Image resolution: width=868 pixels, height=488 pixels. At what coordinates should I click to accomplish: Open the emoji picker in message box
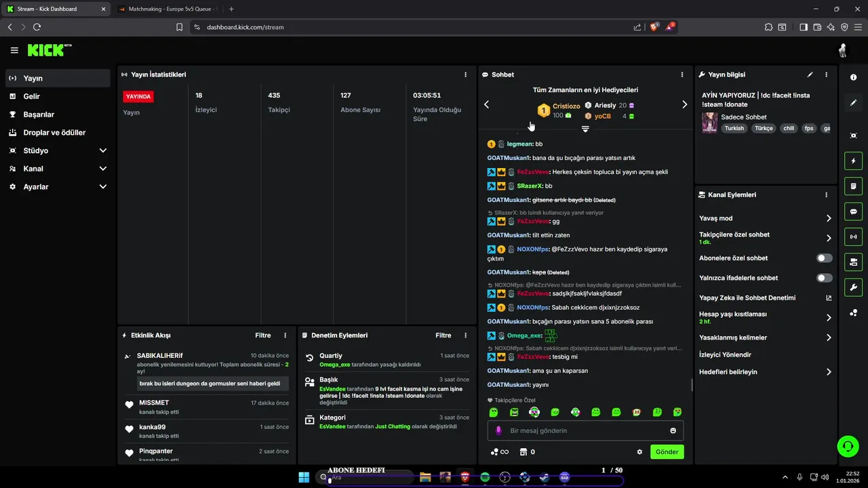[x=673, y=430]
